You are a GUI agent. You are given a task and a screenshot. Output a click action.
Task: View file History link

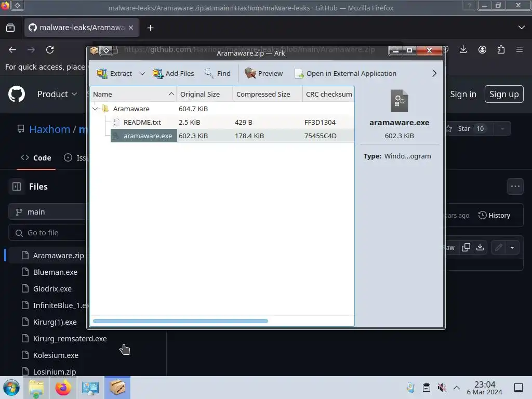495,215
